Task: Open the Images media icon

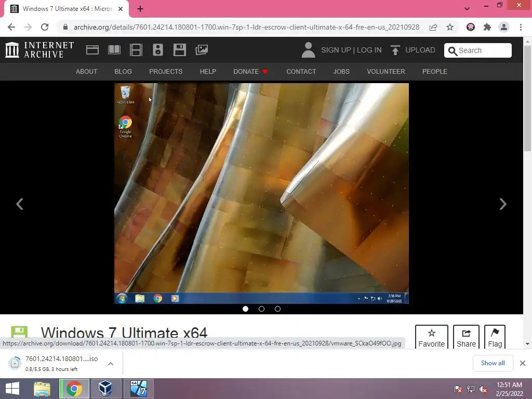Action: pos(202,50)
